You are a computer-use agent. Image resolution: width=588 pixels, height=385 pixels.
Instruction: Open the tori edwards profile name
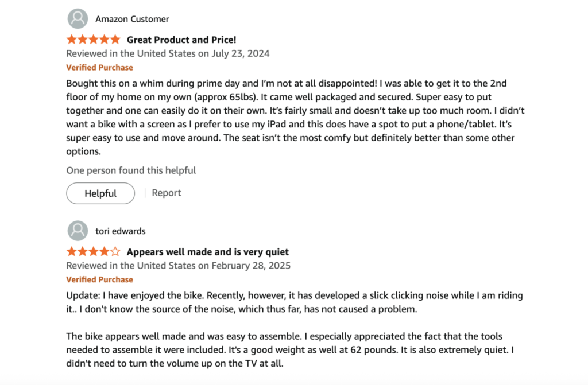point(120,231)
